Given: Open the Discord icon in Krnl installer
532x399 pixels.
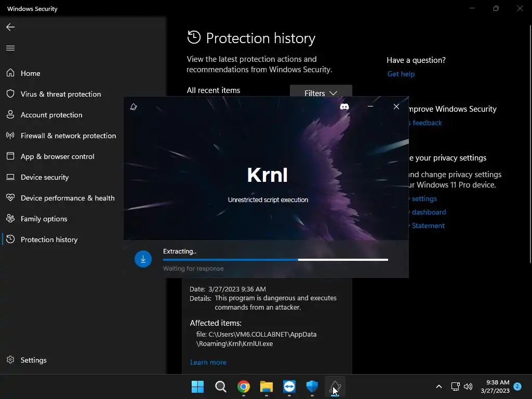Looking at the screenshot, I should (x=344, y=107).
